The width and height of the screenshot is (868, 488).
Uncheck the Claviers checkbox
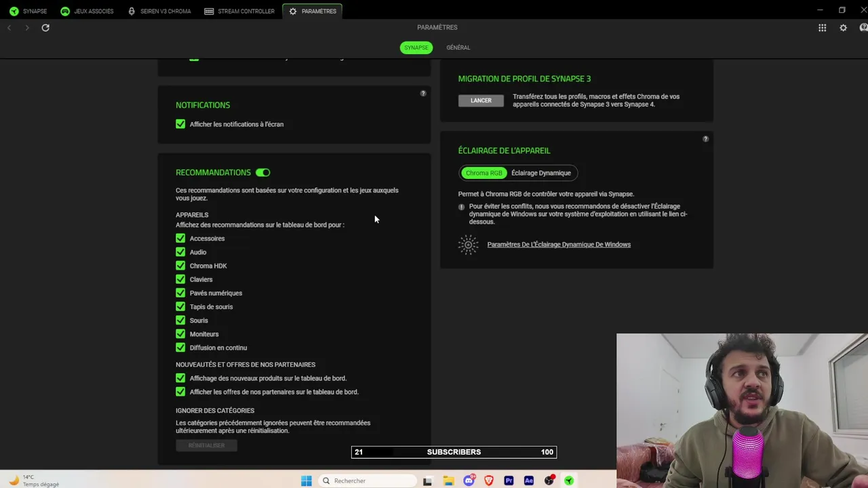[180, 279]
